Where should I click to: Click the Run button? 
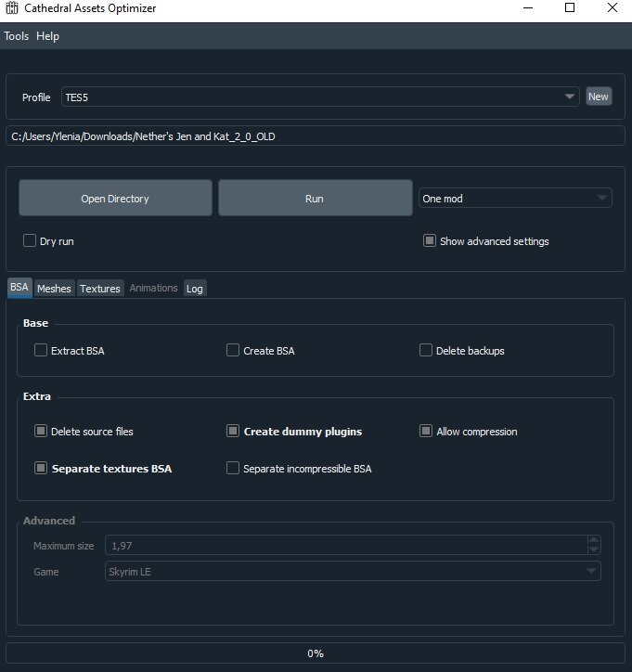click(x=315, y=198)
